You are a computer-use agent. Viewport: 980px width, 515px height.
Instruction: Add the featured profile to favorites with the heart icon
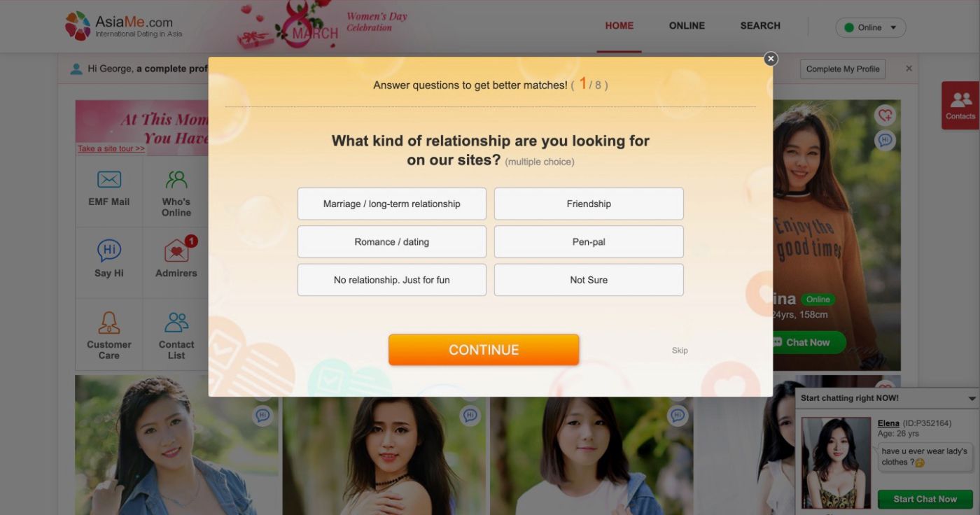pos(885,115)
